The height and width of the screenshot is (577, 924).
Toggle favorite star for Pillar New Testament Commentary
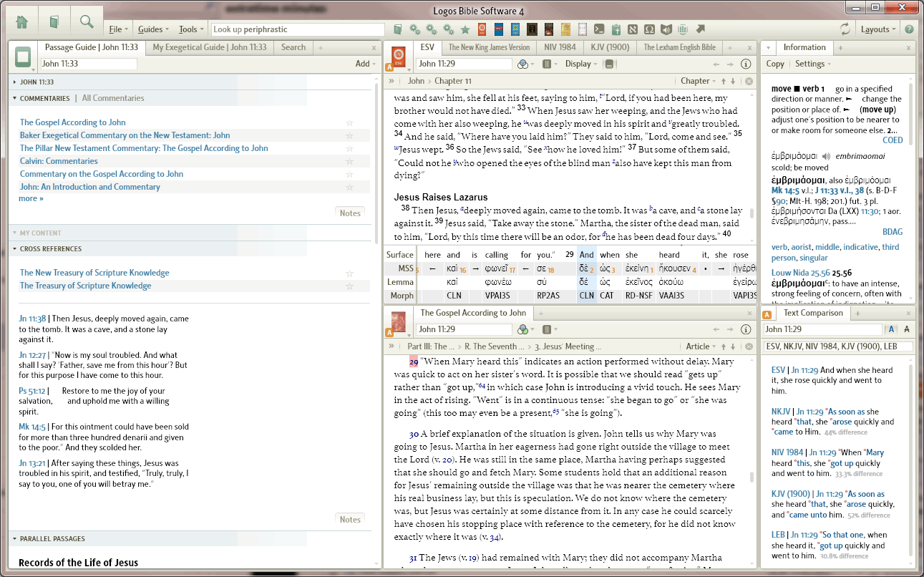click(x=350, y=148)
